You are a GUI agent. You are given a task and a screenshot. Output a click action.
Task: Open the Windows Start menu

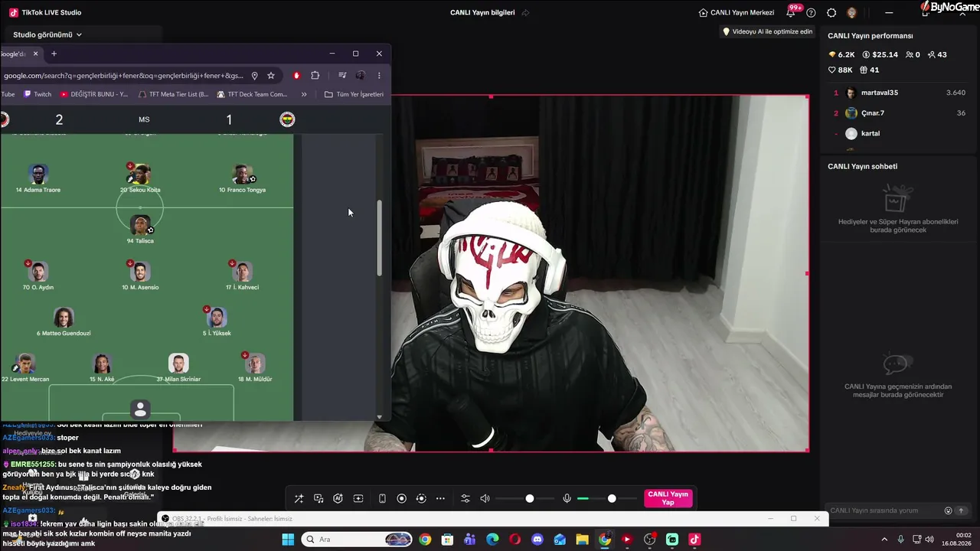point(288,540)
